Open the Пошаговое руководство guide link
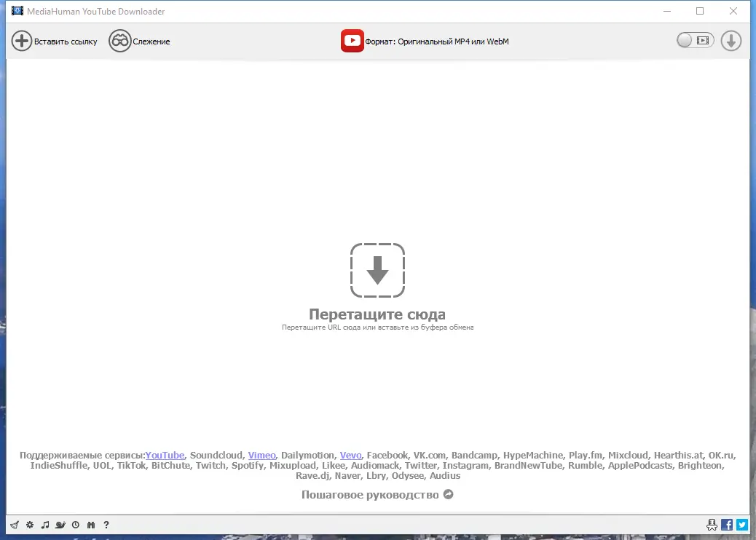 tap(370, 495)
